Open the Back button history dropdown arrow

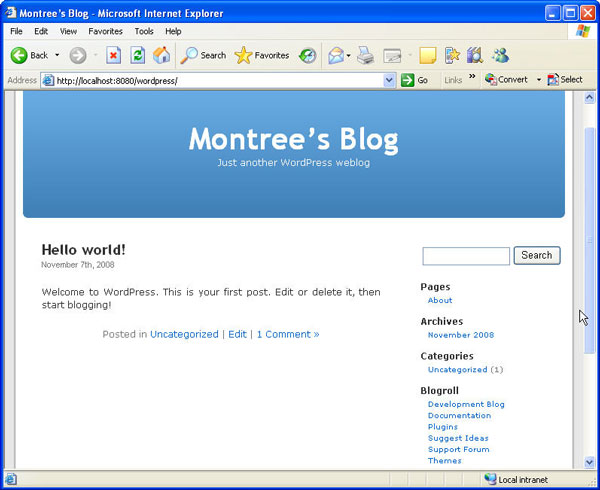pyautogui.click(x=57, y=55)
